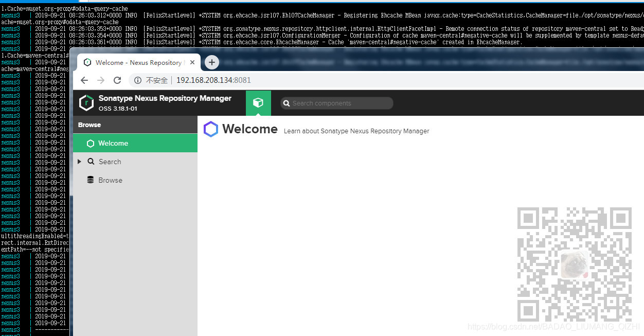Screen dimensions: 644x336
Task: Expand the Search node triangle in the sidebar
Action: 79,162
